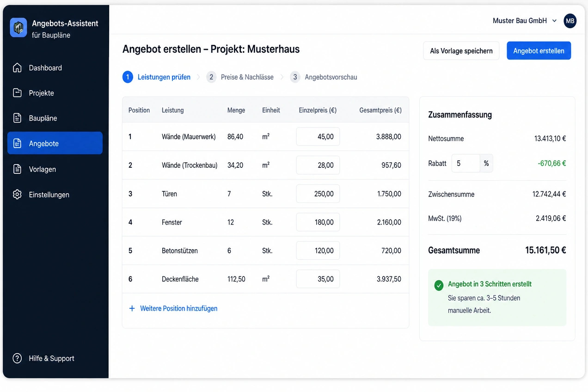The image size is (588, 392).
Task: Edit Einzelpreis field for Fenster
Action: point(318,222)
